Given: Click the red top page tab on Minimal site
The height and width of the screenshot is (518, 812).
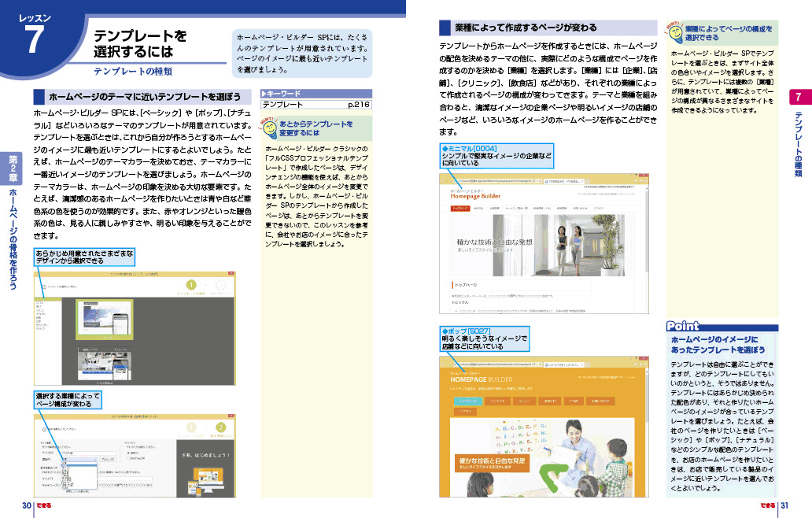Looking at the screenshot, I should coord(459,209).
